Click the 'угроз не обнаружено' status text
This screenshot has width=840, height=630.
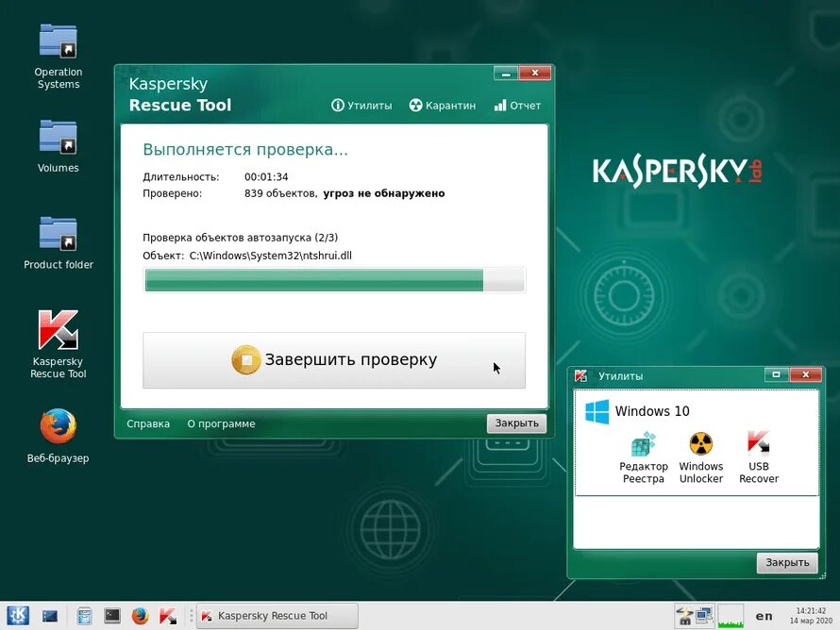(384, 193)
